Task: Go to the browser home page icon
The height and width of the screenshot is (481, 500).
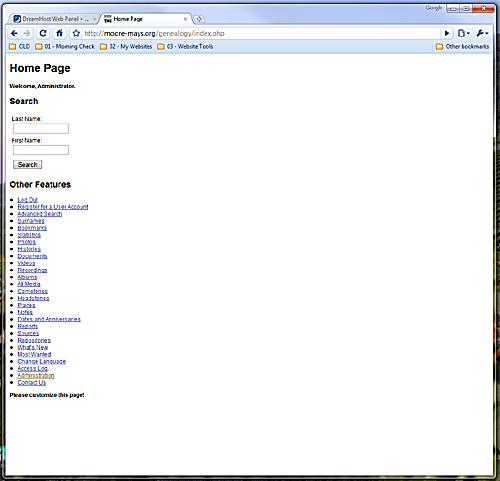Action: 59,33
